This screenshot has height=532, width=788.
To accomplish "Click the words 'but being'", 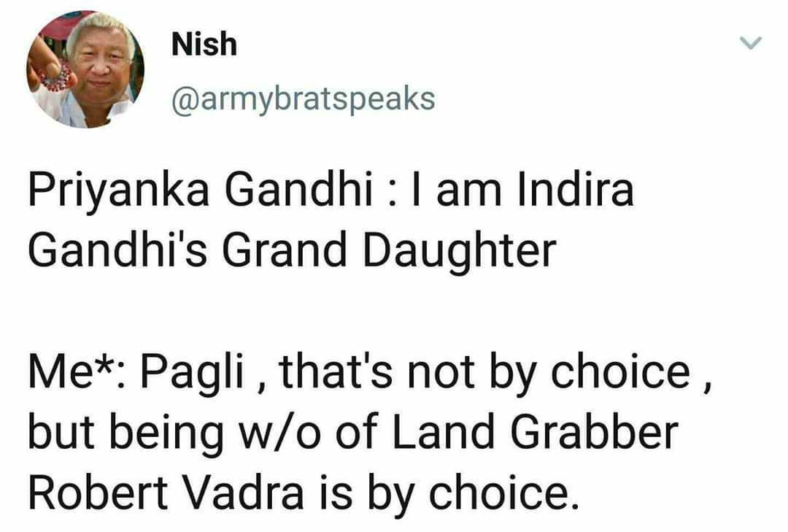I will click(x=125, y=434).
